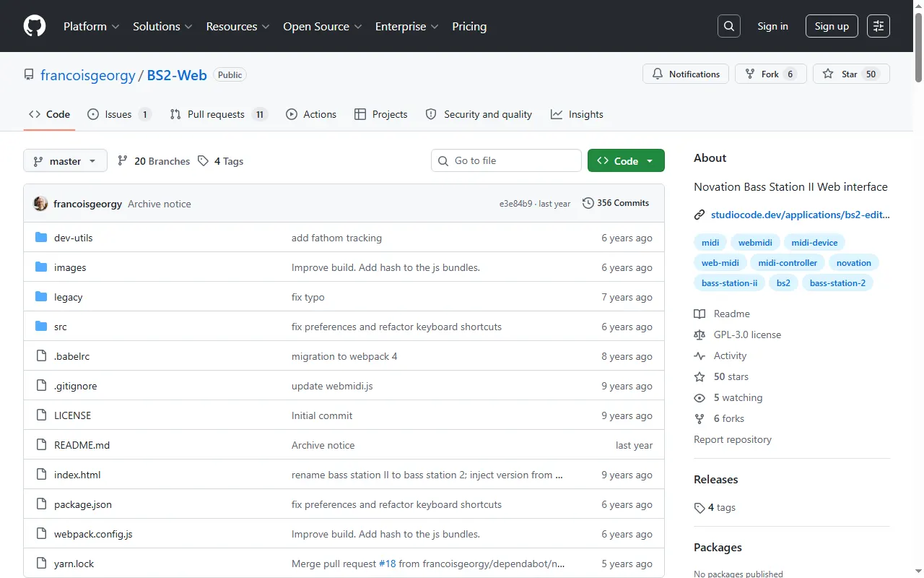Click the dev-utils folder icon
924x578 pixels.
click(x=41, y=238)
